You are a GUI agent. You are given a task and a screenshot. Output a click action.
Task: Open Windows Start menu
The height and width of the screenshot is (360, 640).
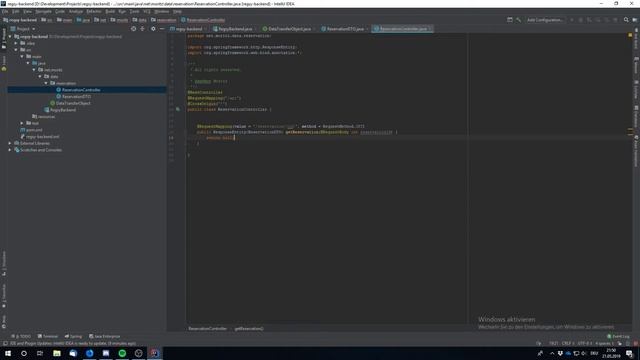[x=8, y=353]
